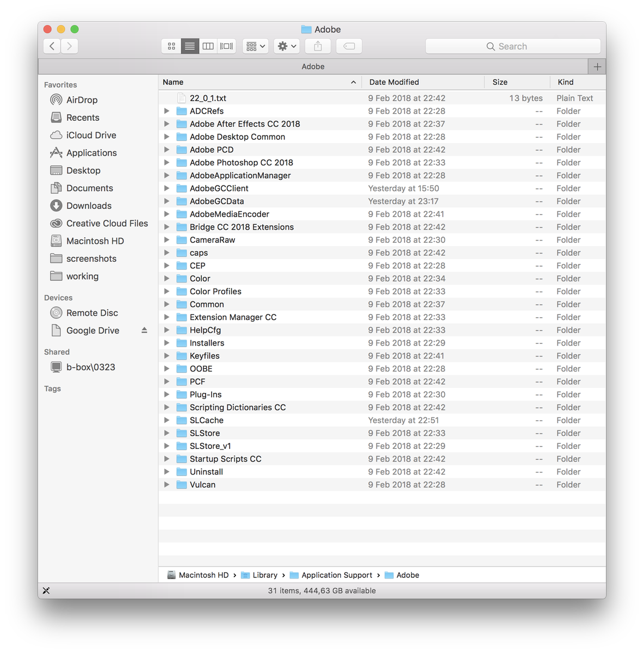Select the Adobe Desktop Common folder

382,137
